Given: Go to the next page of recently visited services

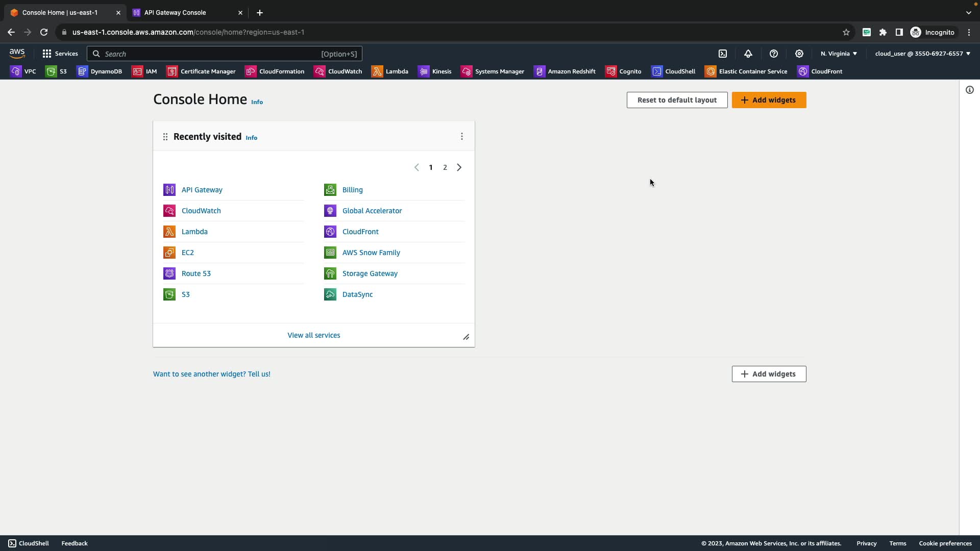Looking at the screenshot, I should tap(459, 167).
